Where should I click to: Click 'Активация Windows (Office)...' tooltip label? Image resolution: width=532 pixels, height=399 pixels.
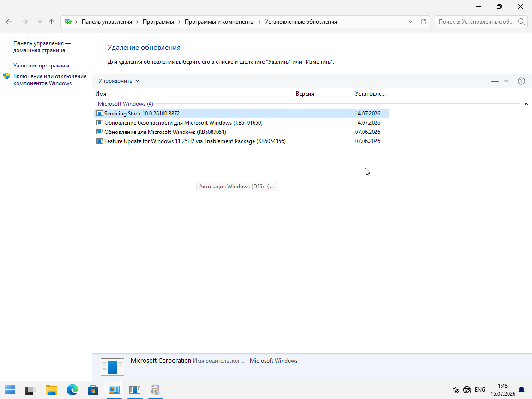point(236,187)
